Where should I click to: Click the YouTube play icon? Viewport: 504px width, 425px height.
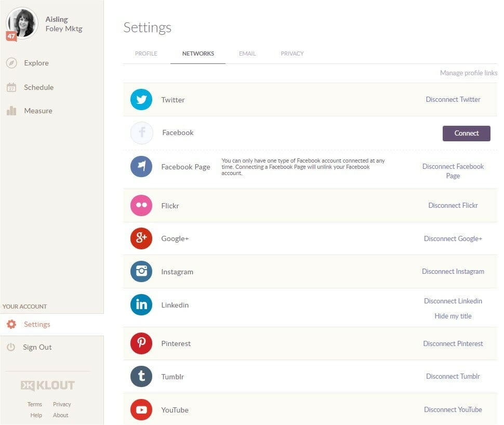141,409
